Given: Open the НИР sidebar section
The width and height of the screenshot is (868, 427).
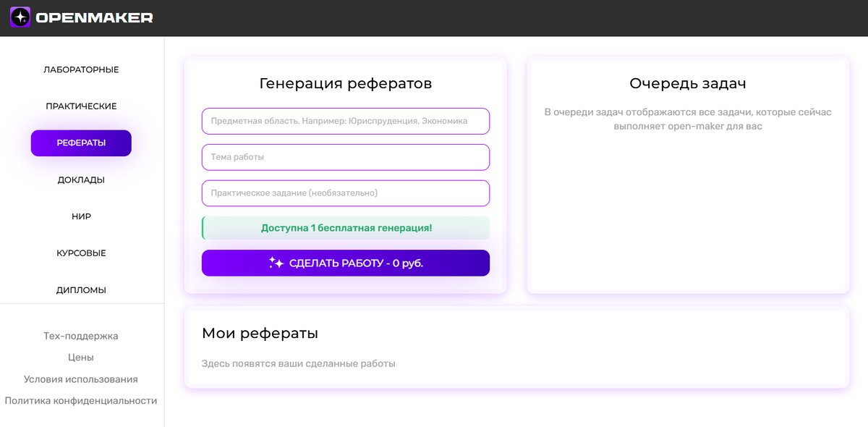Looking at the screenshot, I should tap(81, 216).
